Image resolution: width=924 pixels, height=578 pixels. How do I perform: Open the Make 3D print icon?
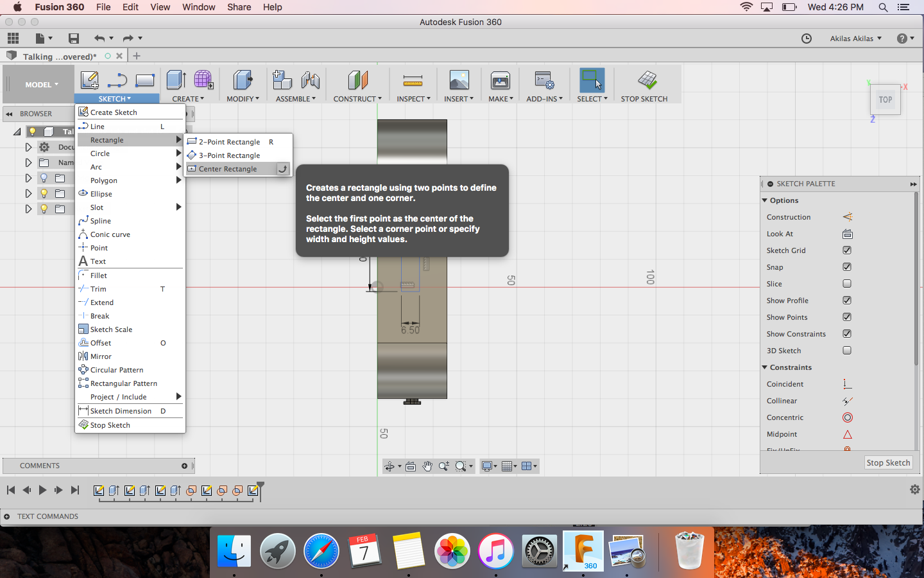tap(500, 81)
